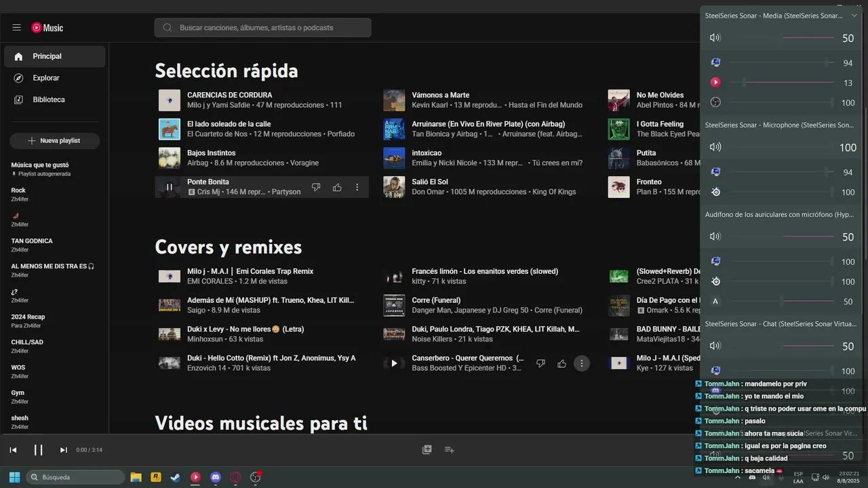Play El lado soleado de la calle thumbnail
868x488 pixels.
point(170,129)
